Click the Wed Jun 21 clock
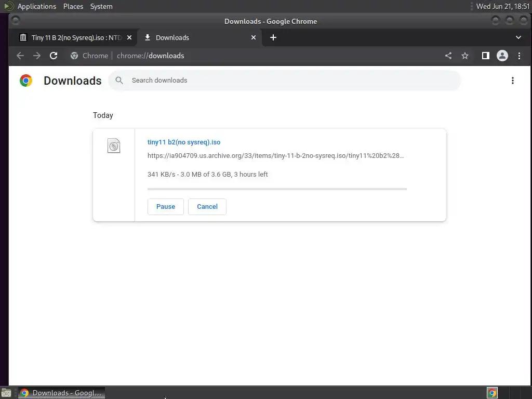 pyautogui.click(x=502, y=6)
